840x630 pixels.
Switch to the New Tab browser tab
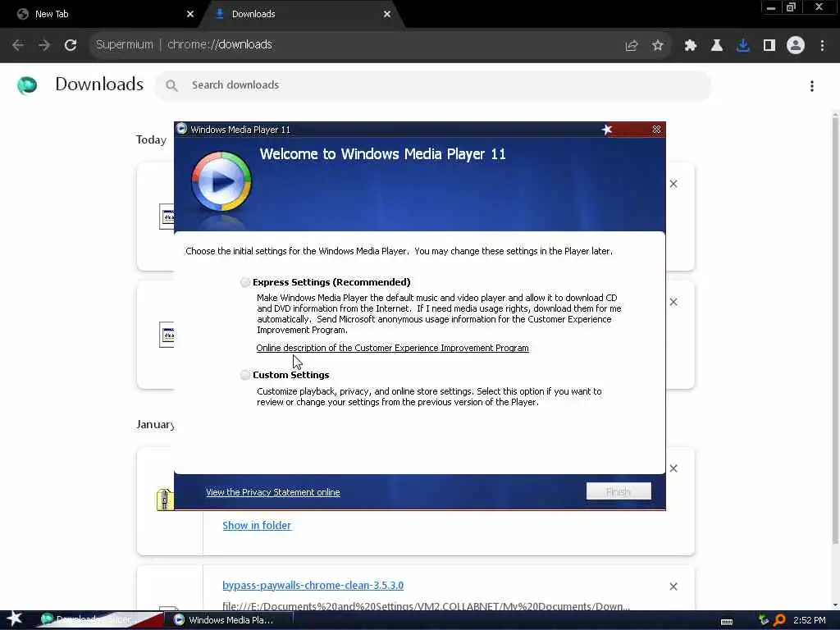(x=104, y=14)
